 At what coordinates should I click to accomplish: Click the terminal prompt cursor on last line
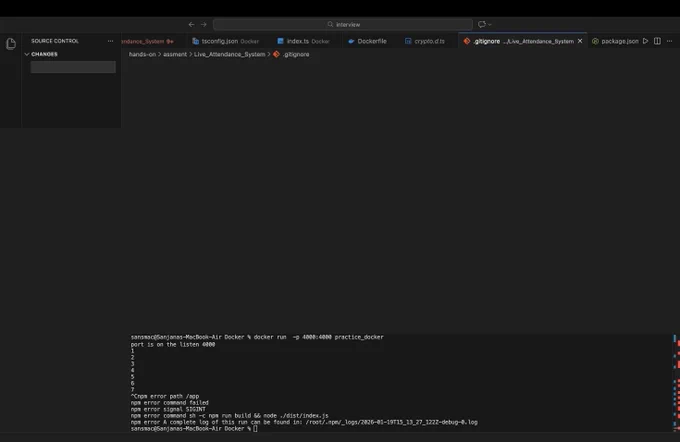coord(255,429)
